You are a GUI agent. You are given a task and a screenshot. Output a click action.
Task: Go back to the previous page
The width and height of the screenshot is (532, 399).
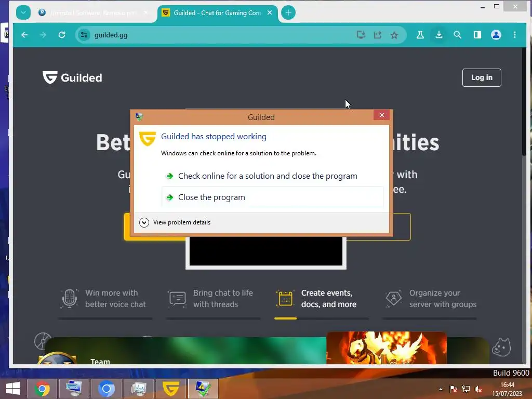[24, 35]
